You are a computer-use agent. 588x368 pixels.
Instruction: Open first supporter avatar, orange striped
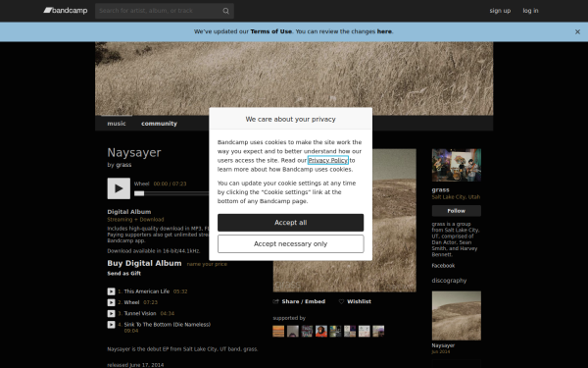[278, 332]
